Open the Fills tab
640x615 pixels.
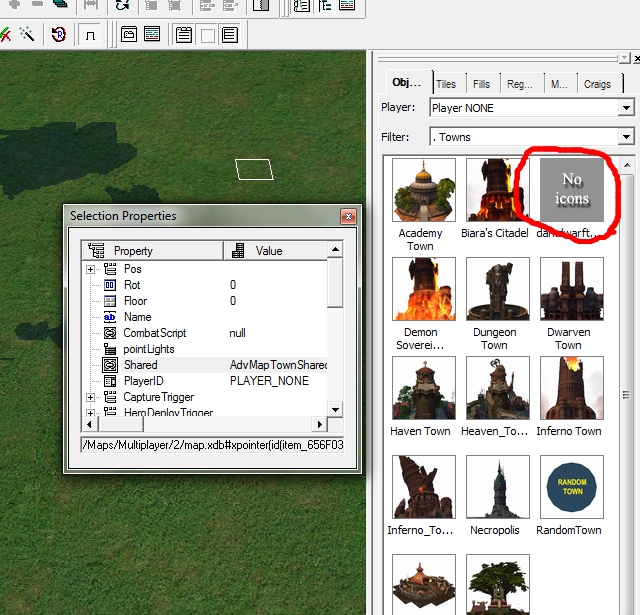click(x=481, y=84)
